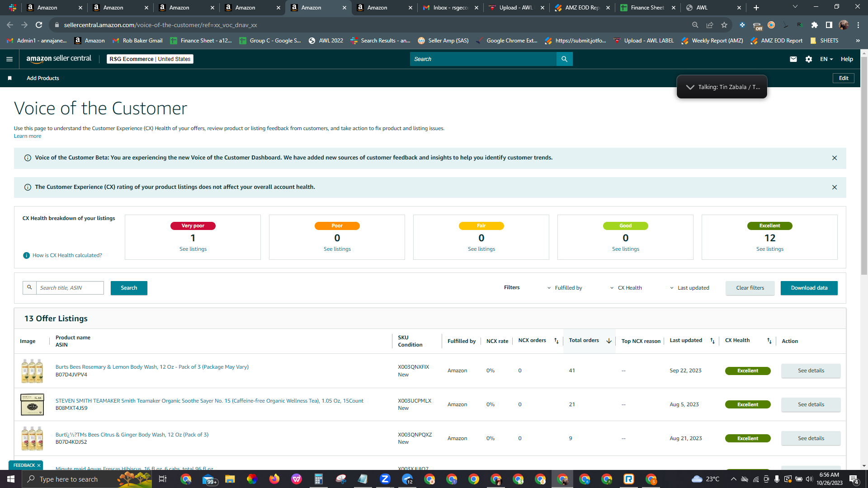Image resolution: width=868 pixels, height=488 pixels.
Task: Open the Chrome tab search dropdown arrow
Action: coord(795,7)
